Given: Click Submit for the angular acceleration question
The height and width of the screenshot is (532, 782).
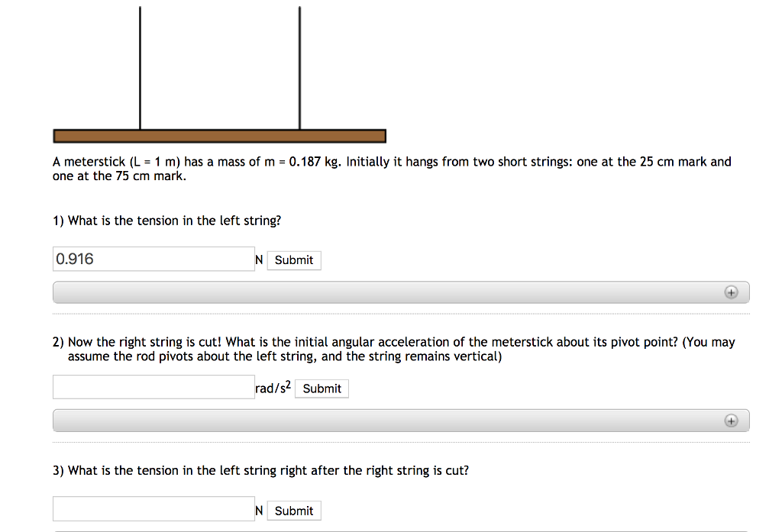Looking at the screenshot, I should tap(322, 389).
